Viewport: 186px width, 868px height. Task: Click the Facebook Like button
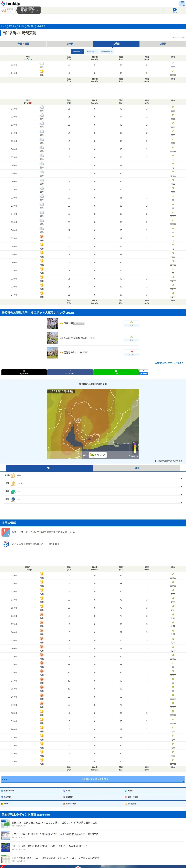coord(144,373)
